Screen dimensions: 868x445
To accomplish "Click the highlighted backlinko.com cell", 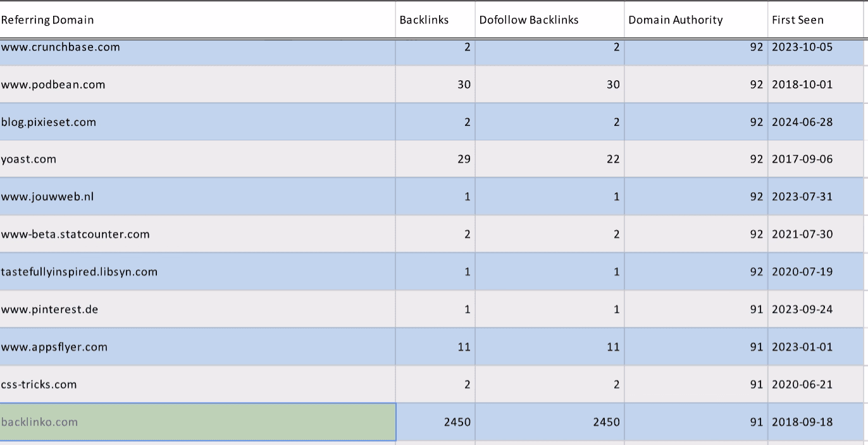I will click(197, 422).
